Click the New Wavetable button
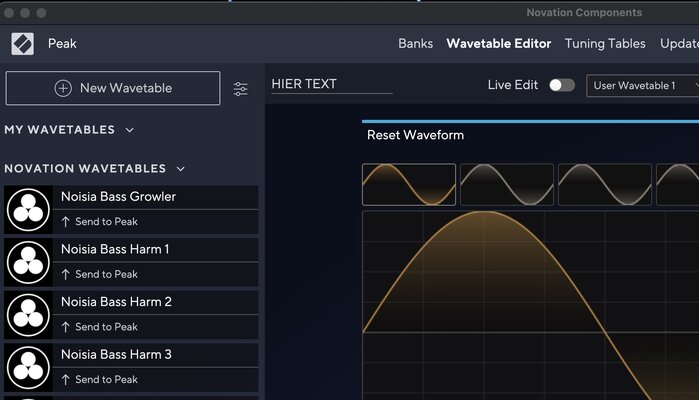 tap(113, 88)
